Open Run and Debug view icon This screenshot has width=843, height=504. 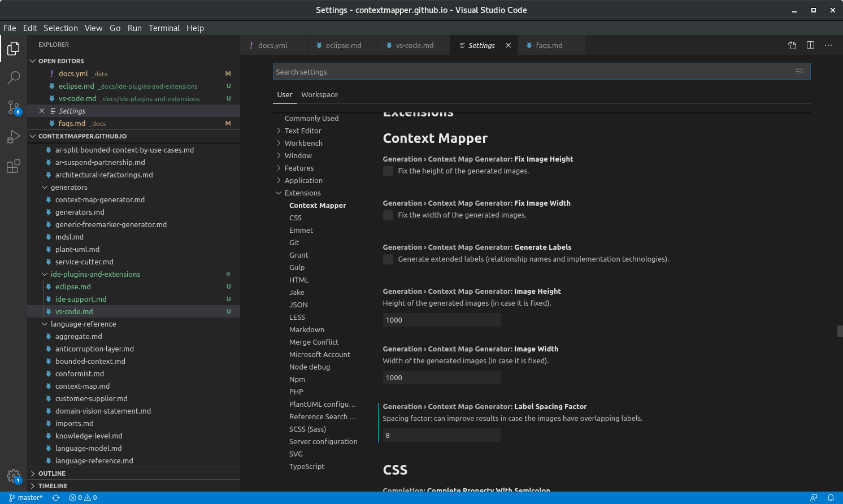click(x=14, y=137)
